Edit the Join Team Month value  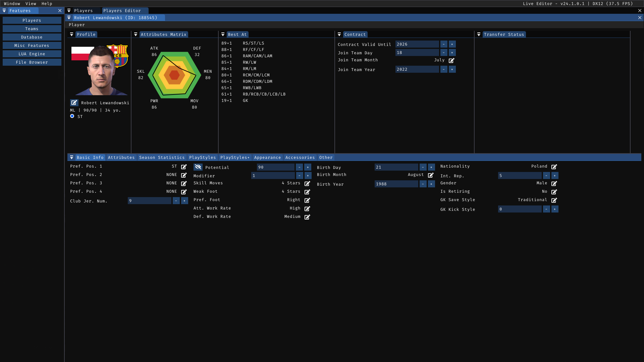point(451,61)
